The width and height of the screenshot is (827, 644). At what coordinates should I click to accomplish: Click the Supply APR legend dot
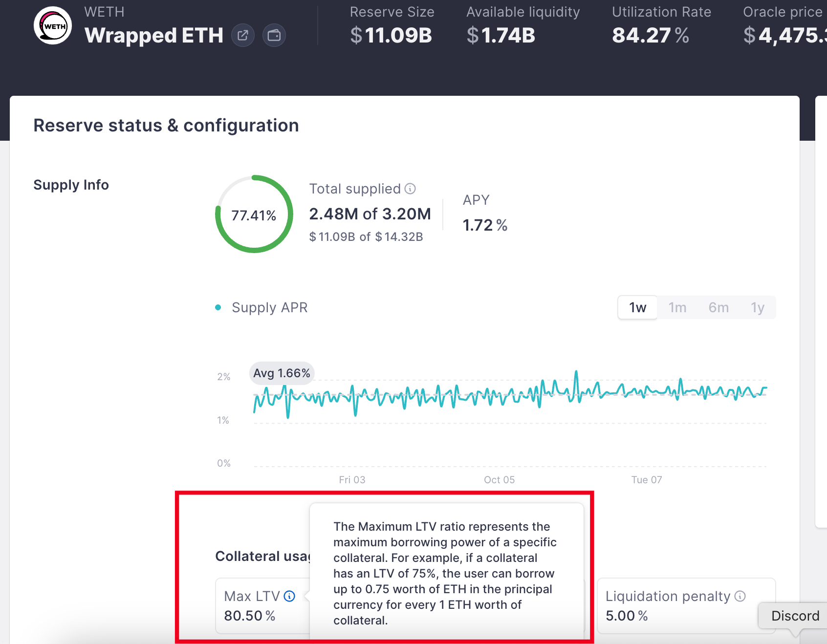218,307
